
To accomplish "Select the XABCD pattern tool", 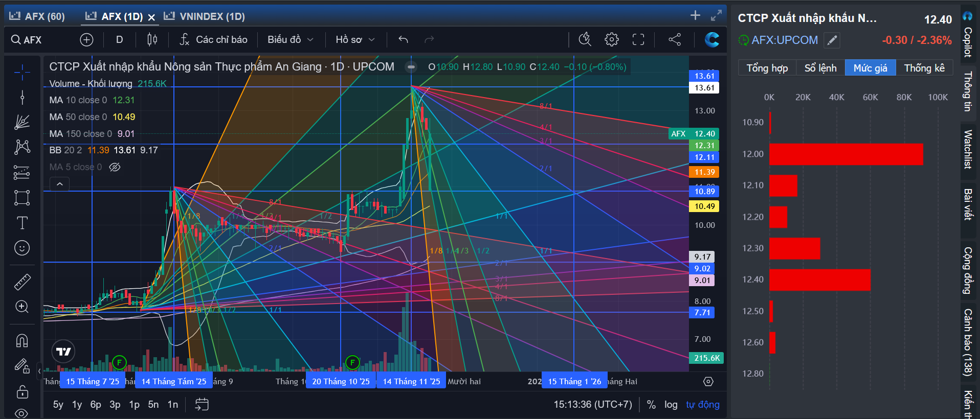I will pyautogui.click(x=22, y=147).
